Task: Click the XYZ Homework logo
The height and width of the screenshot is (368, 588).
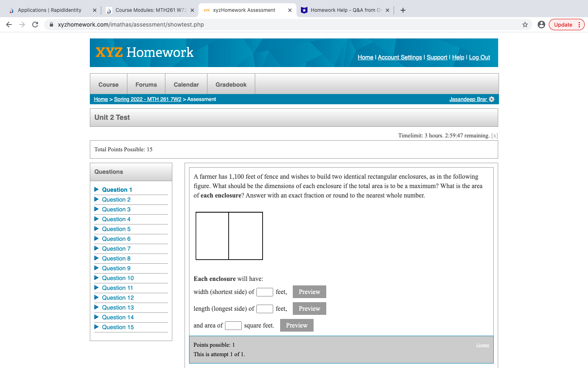Action: pyautogui.click(x=144, y=52)
